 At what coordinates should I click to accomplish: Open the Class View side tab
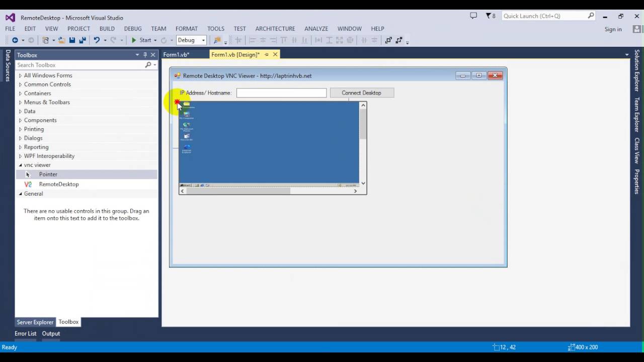(636, 150)
